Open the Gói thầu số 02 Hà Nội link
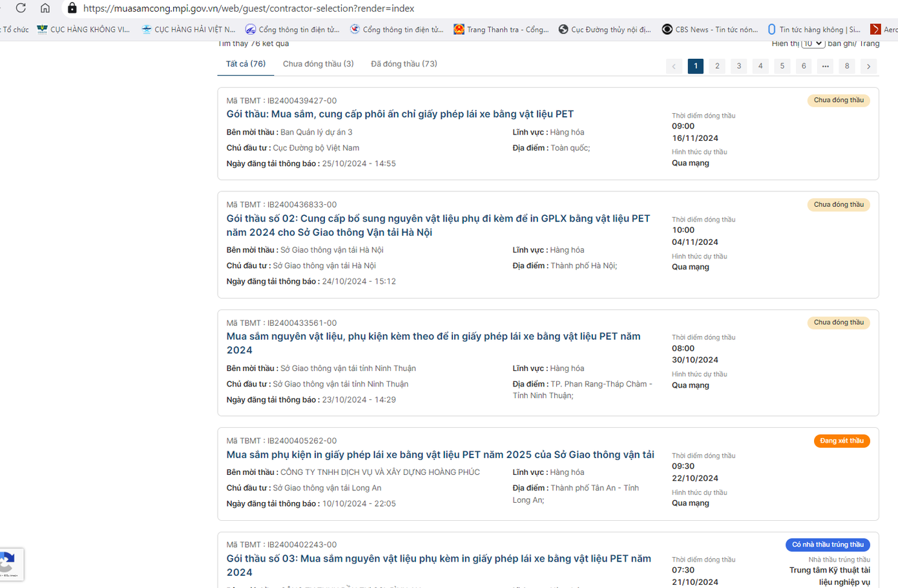Image resolution: width=898 pixels, height=588 pixels. pos(438,226)
